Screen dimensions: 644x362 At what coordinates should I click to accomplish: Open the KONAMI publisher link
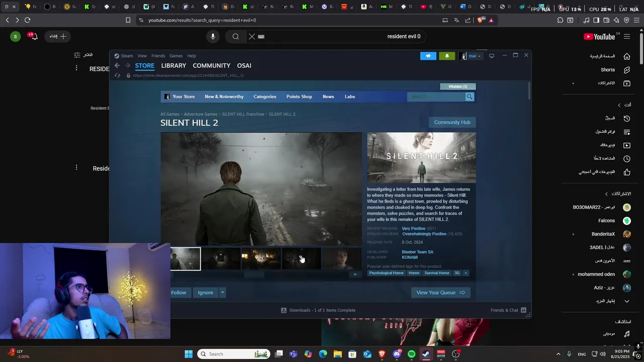pyautogui.click(x=410, y=257)
